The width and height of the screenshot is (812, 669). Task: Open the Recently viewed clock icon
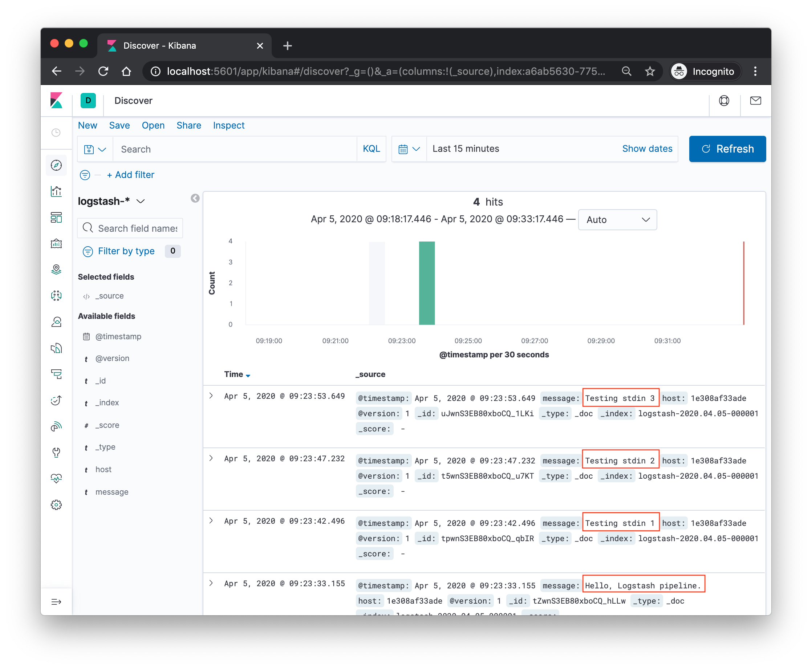[x=56, y=133]
